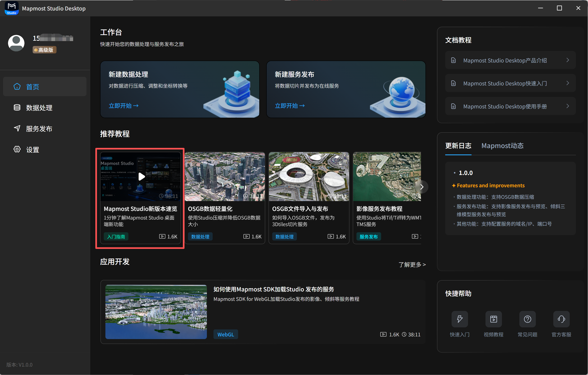588x375 pixels.
Task: Open 服务发布 in the sidebar
Action: [45, 128]
